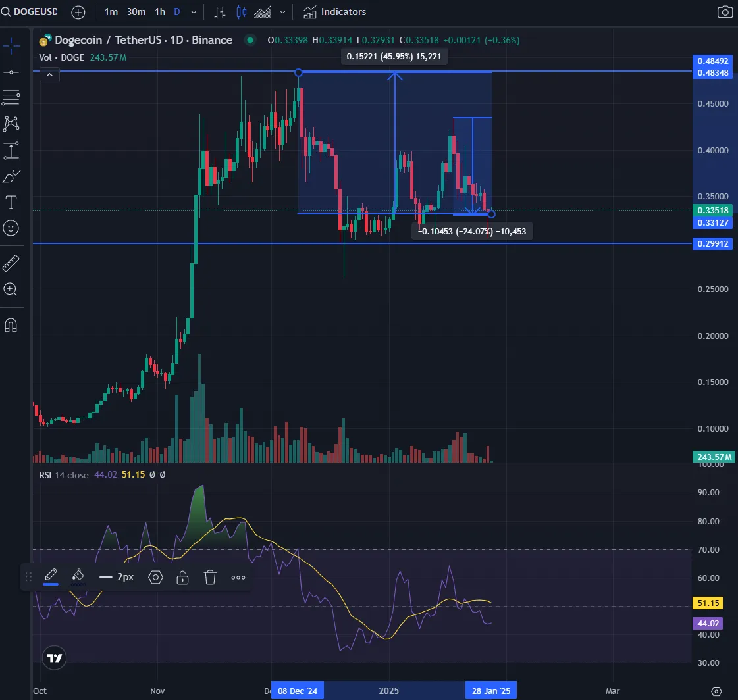
Task: Click the 0.33127 price axis label
Action: point(712,222)
